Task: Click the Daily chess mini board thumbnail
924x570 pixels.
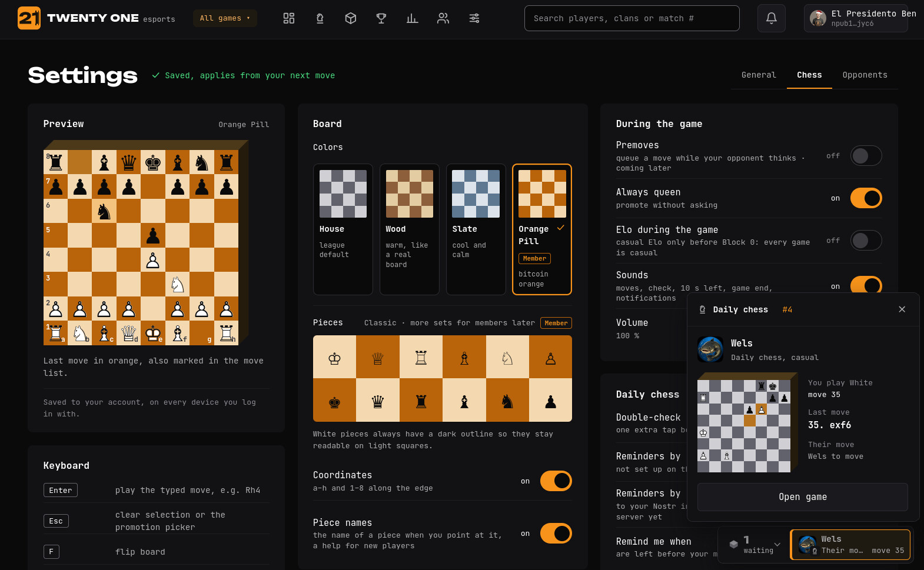Action: point(744,426)
